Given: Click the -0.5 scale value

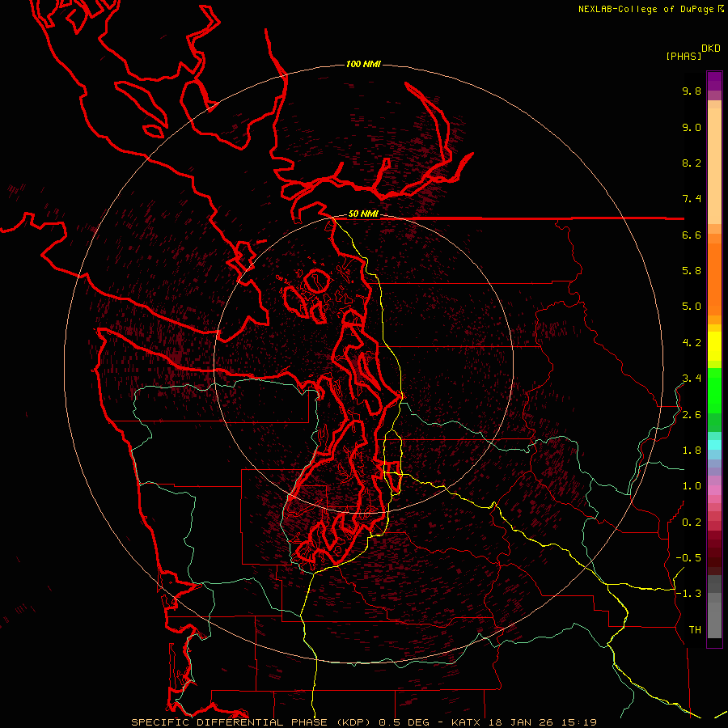Looking at the screenshot, I should pos(688,558).
